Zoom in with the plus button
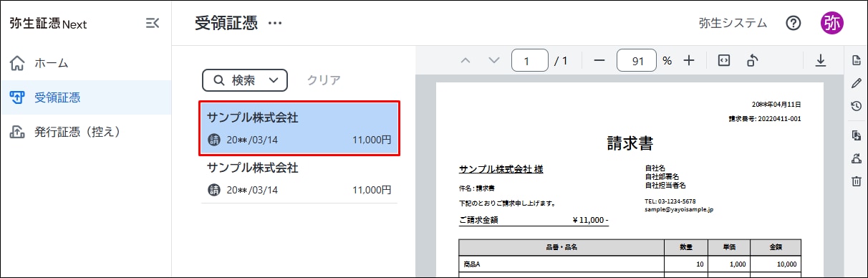Viewport: 868px width, 278px height. pos(689,61)
